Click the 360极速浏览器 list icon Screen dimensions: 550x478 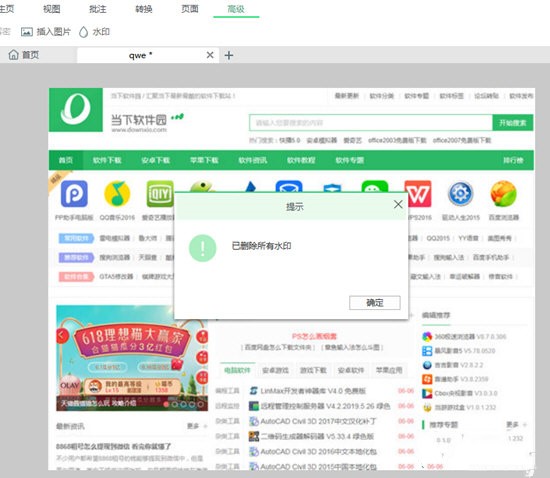[427, 337]
